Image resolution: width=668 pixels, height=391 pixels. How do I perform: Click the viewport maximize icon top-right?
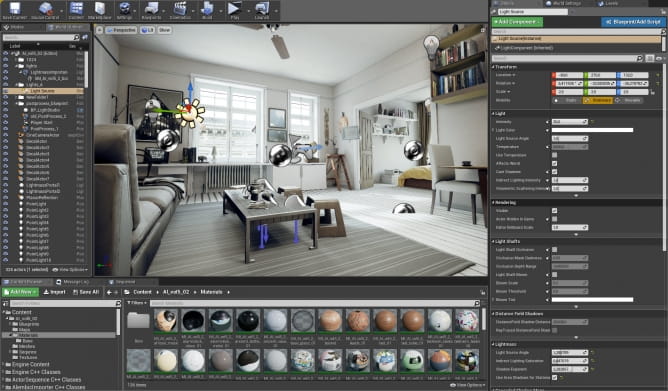[483, 30]
